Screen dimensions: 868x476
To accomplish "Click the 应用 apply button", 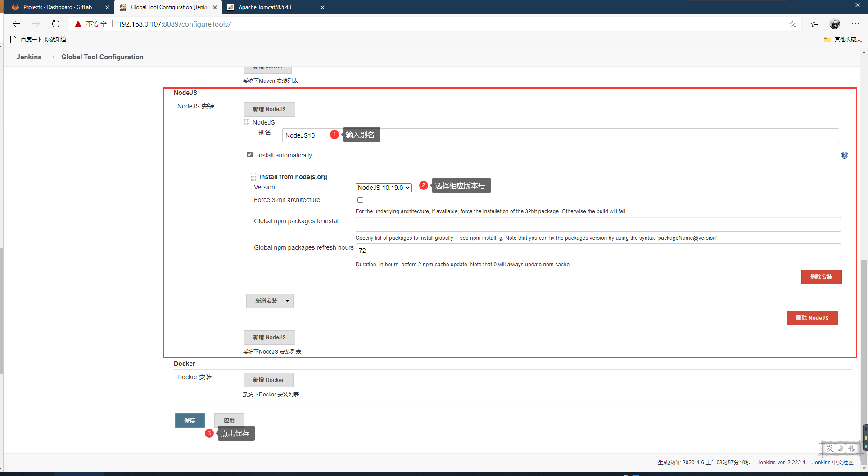I will pos(229,420).
